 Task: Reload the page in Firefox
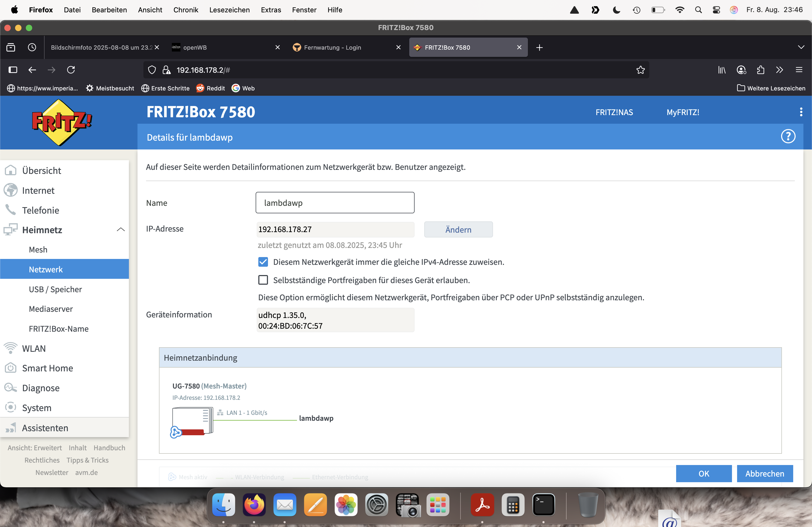[x=71, y=70]
